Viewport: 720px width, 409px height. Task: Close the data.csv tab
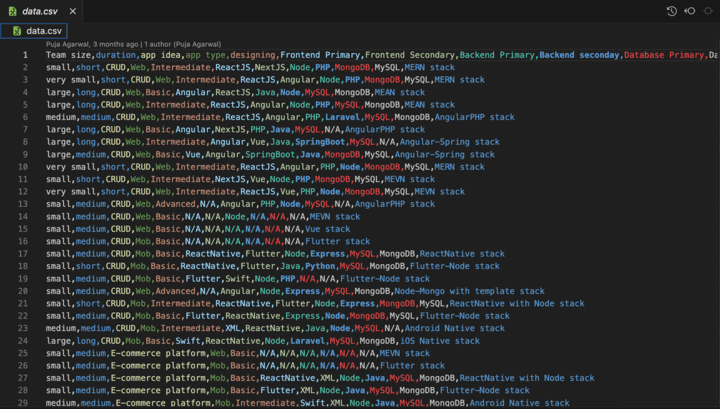(x=75, y=10)
